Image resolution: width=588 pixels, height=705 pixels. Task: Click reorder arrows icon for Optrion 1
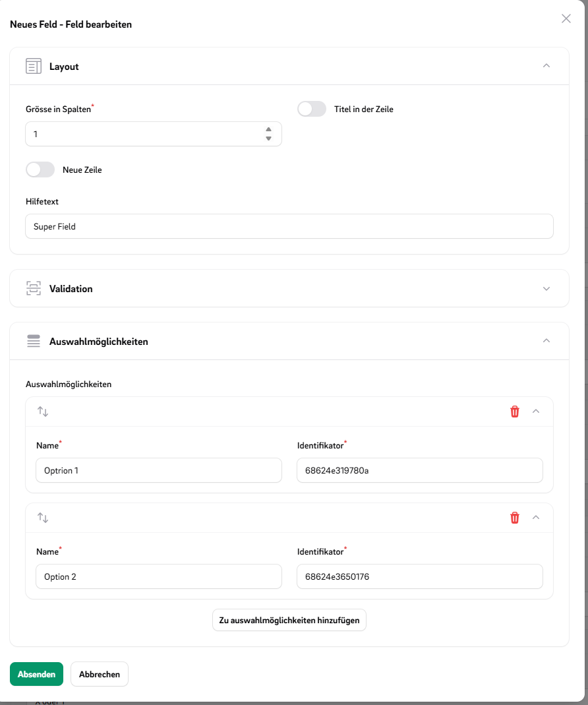(43, 412)
